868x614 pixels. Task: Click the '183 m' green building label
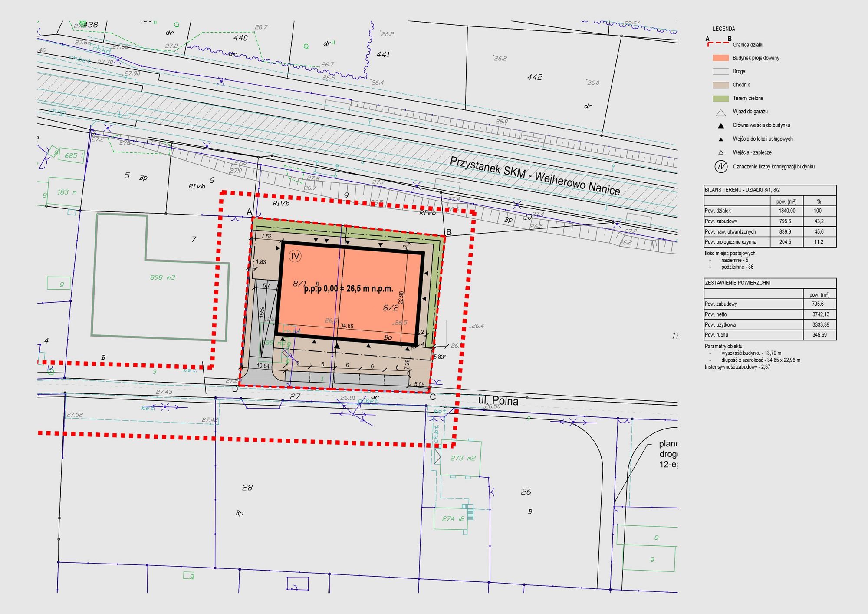tap(67, 192)
